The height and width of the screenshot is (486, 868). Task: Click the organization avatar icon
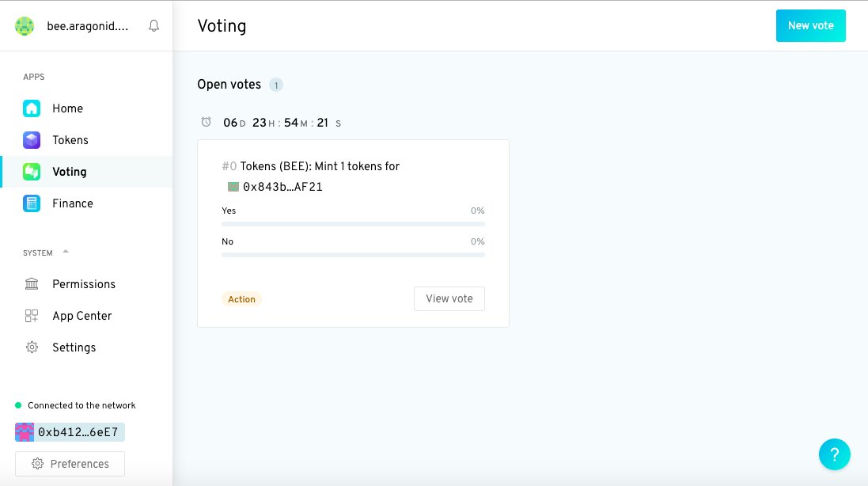25,26
